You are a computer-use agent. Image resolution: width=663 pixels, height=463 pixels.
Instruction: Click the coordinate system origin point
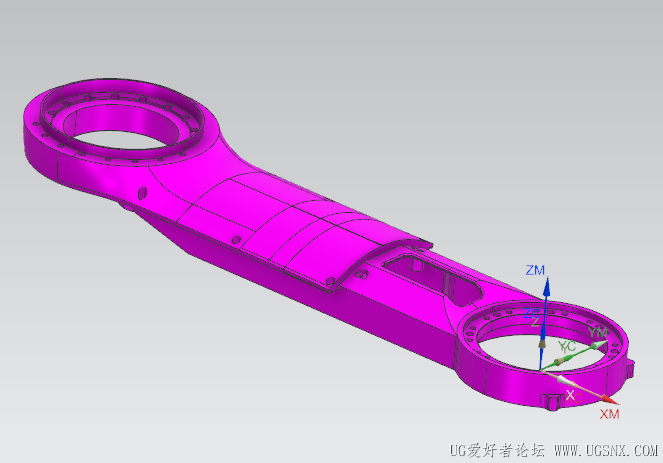[540, 370]
